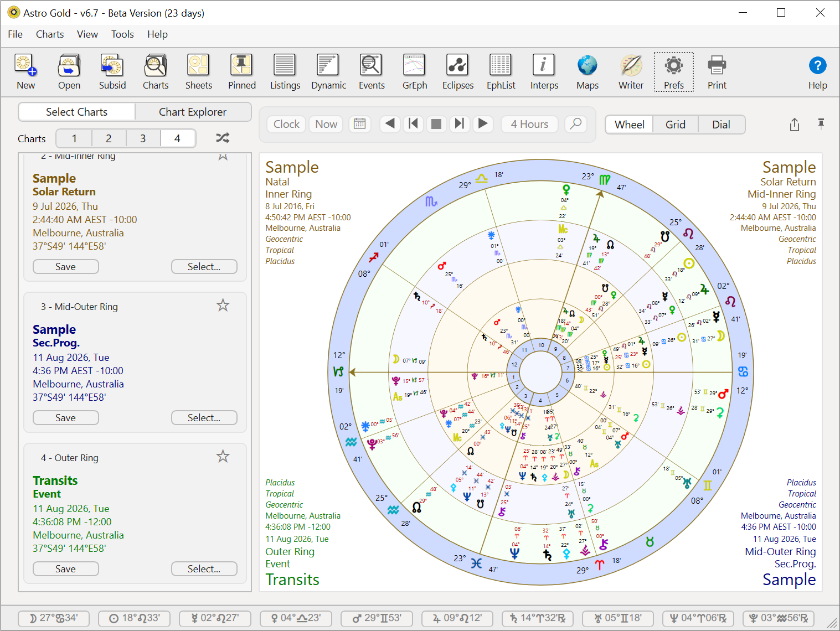Screen dimensions: 840x631
Task: Share or export the chart
Action: (x=795, y=125)
